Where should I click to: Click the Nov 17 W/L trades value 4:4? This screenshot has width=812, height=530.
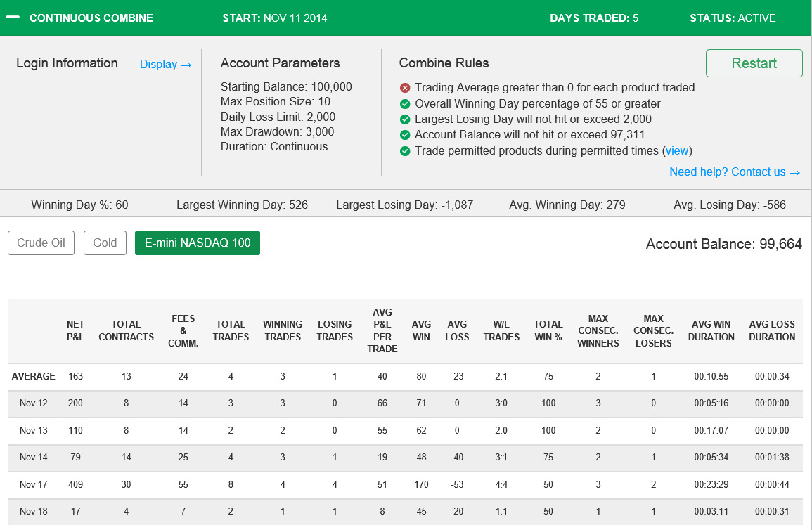[501, 485]
